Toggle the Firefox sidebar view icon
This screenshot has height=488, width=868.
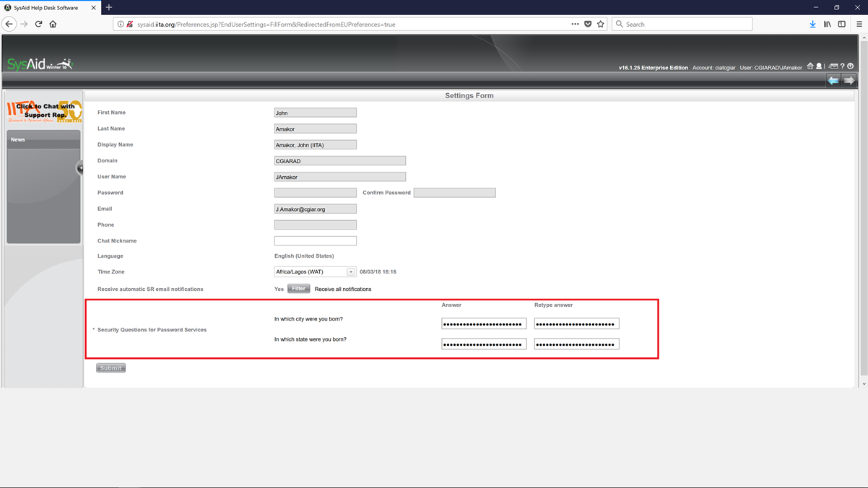[x=841, y=24]
